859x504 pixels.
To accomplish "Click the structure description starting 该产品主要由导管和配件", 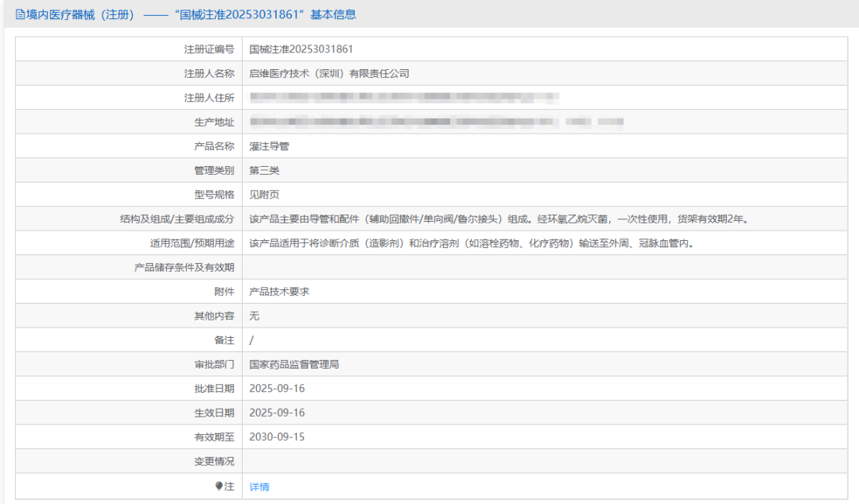I will (499, 219).
